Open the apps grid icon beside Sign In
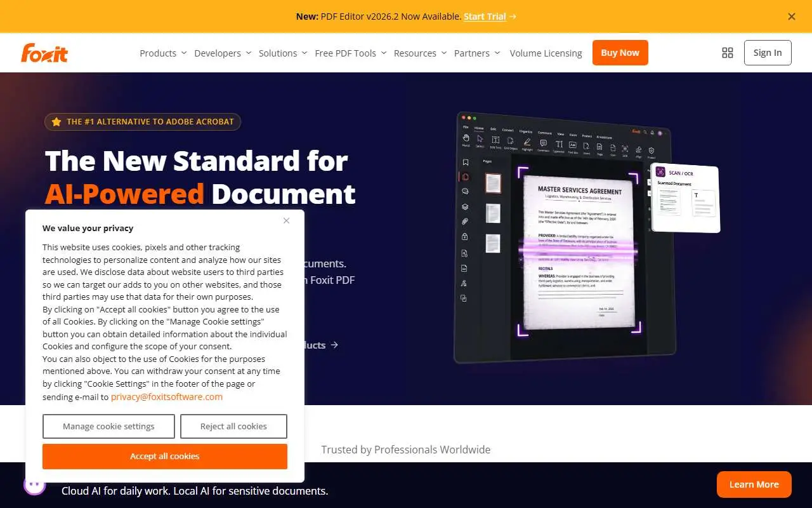The image size is (812, 508). click(728, 53)
